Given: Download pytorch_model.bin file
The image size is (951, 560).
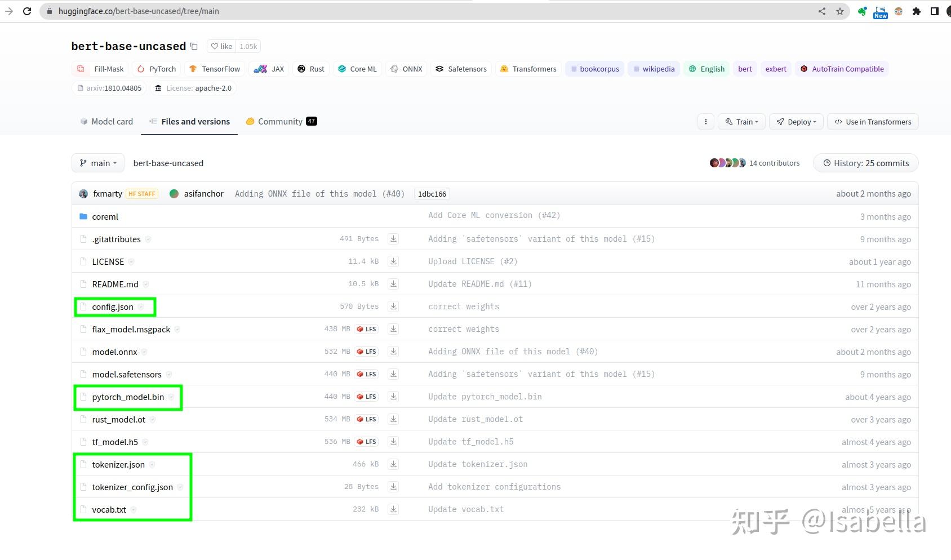Looking at the screenshot, I should click(x=393, y=397).
